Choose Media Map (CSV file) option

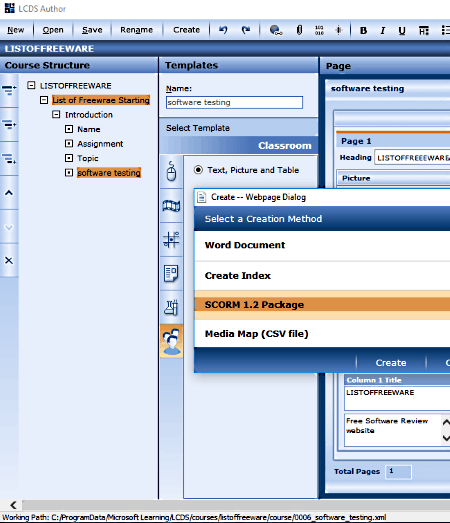[322, 334]
